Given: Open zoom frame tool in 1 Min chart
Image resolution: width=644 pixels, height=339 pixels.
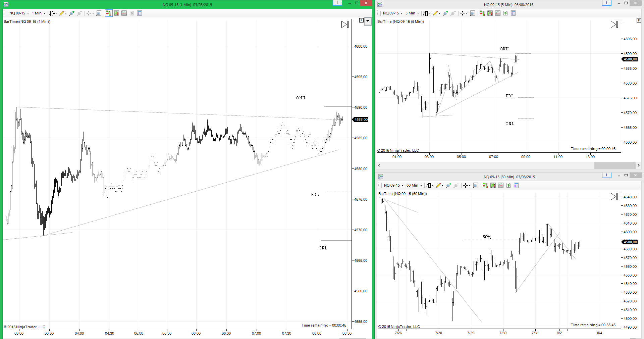Looking at the screenshot, I should coord(99,13).
